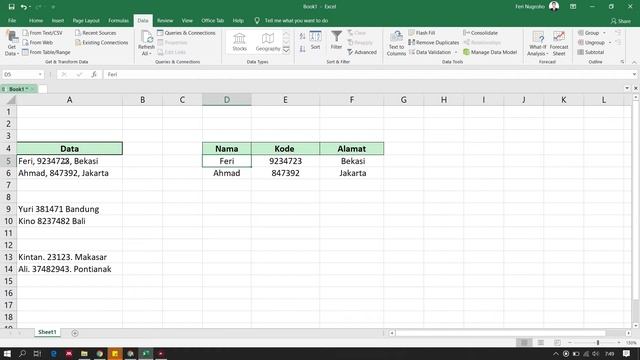Sort selection A to Z ascending
The width and height of the screenshot is (640, 360).
pos(302,37)
